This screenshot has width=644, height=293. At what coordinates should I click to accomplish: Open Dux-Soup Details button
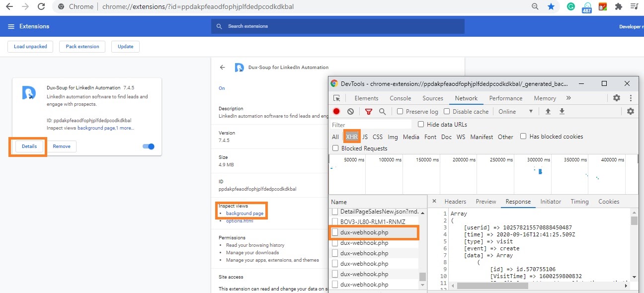[x=29, y=146]
